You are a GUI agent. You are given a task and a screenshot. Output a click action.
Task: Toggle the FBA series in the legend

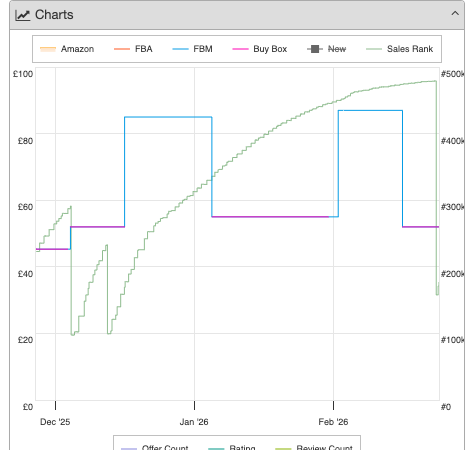pos(133,49)
